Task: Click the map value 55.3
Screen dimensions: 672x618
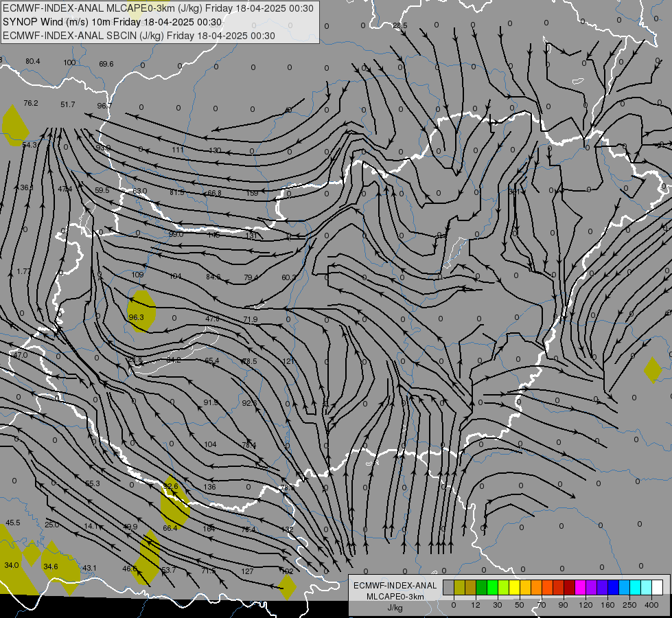Action: [92, 483]
